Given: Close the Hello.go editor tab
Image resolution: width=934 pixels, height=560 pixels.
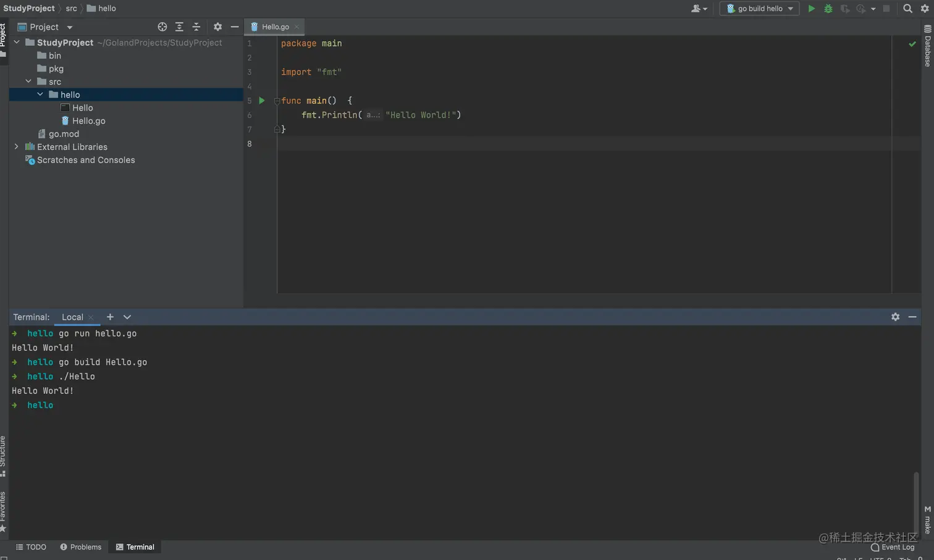Looking at the screenshot, I should click(x=297, y=27).
